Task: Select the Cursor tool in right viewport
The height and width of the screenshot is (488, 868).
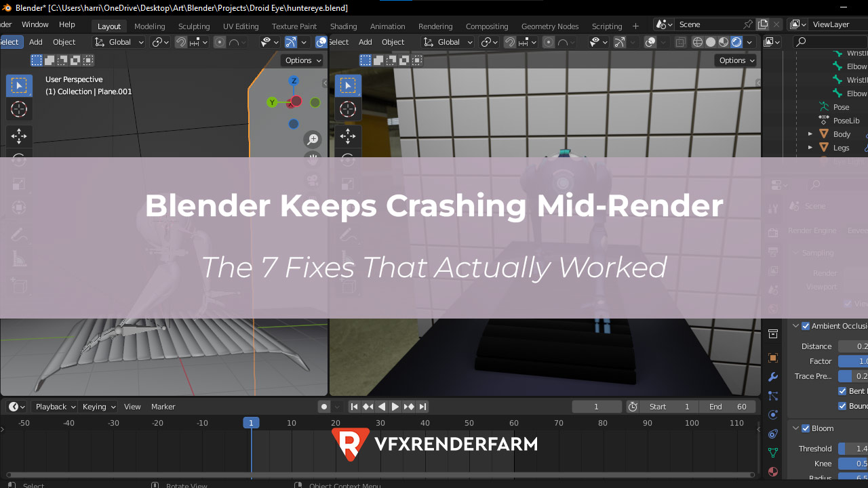Action: (x=348, y=109)
